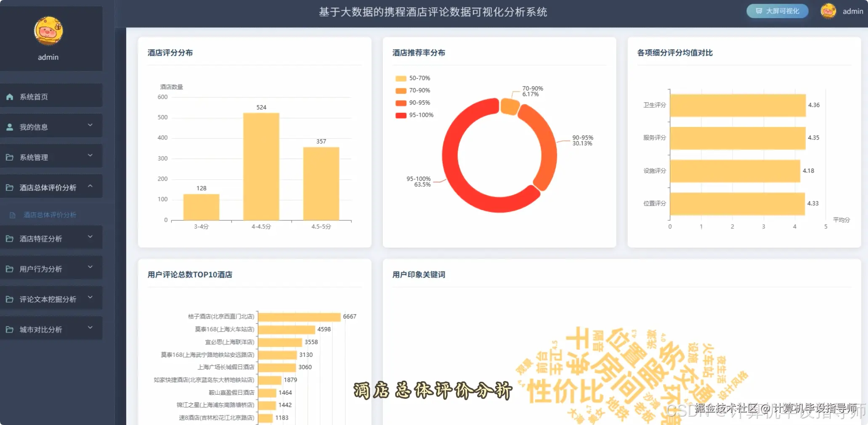The height and width of the screenshot is (425, 868).
Task: Click the folder icon beside 酒店总体评价分析 parent menu
Action: tap(10, 187)
